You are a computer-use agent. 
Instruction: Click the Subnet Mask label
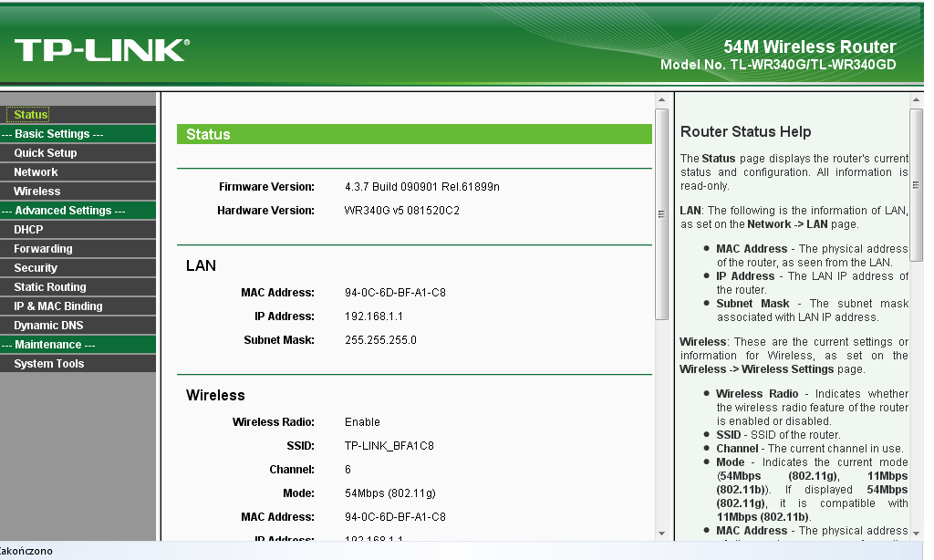tap(279, 340)
